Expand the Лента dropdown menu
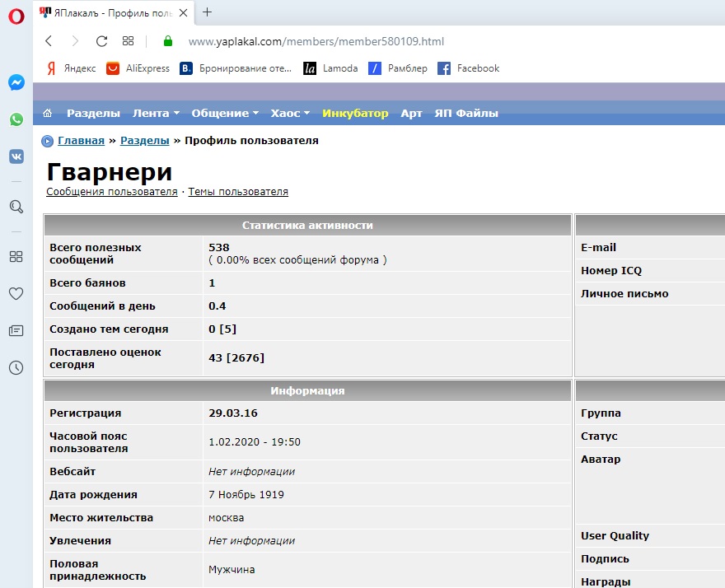 (x=156, y=114)
